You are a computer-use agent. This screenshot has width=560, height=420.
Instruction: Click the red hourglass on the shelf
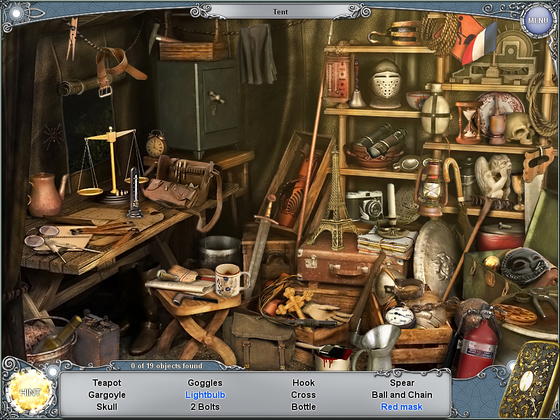467,122
